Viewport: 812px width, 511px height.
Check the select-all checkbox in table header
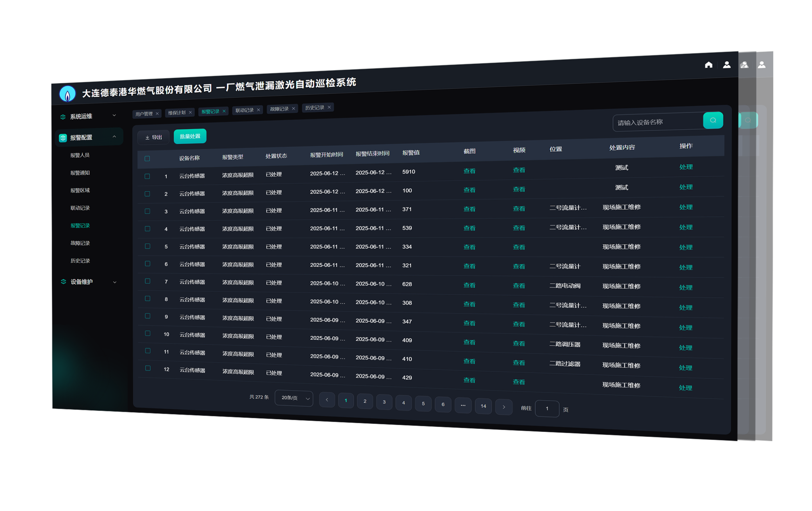tap(147, 158)
